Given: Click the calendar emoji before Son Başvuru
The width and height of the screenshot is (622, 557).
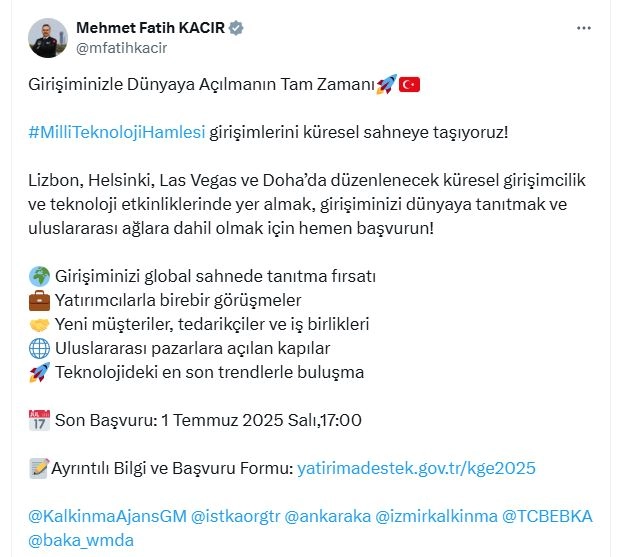Looking at the screenshot, I should [39, 420].
